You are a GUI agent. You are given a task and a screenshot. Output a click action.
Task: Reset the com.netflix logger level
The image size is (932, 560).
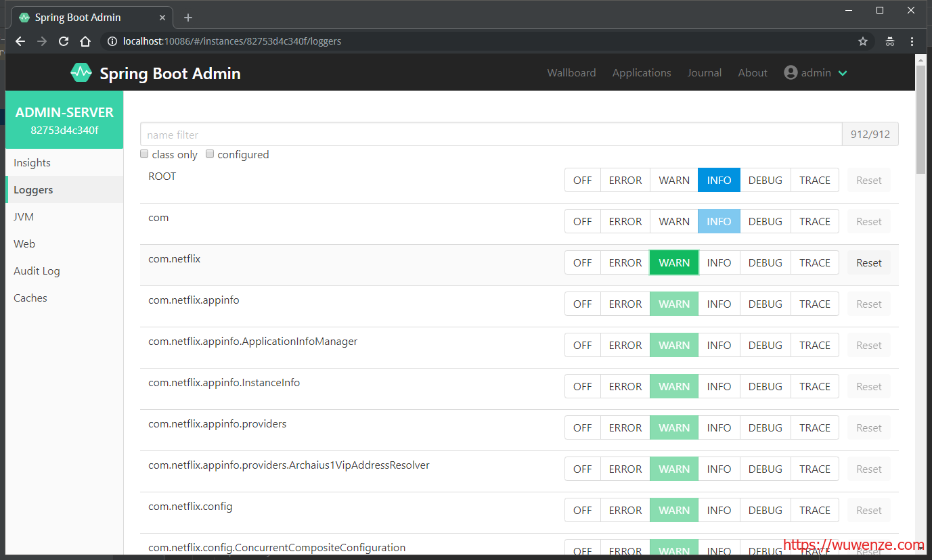[869, 262]
